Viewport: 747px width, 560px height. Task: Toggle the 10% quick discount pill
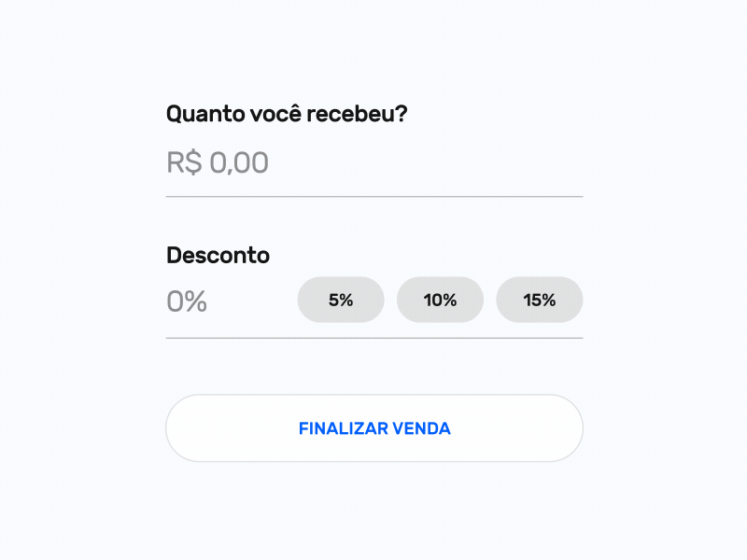pos(440,300)
